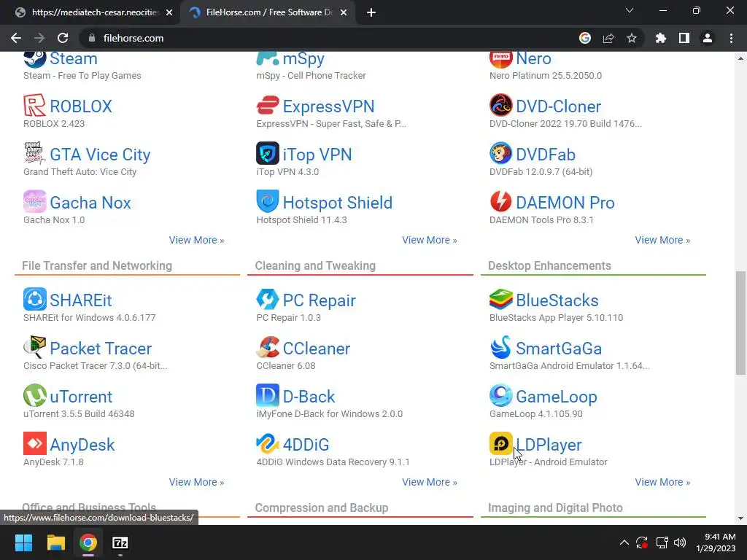Image resolution: width=747 pixels, height=560 pixels.
Task: Open File Explorer from the taskbar
Action: (55, 542)
